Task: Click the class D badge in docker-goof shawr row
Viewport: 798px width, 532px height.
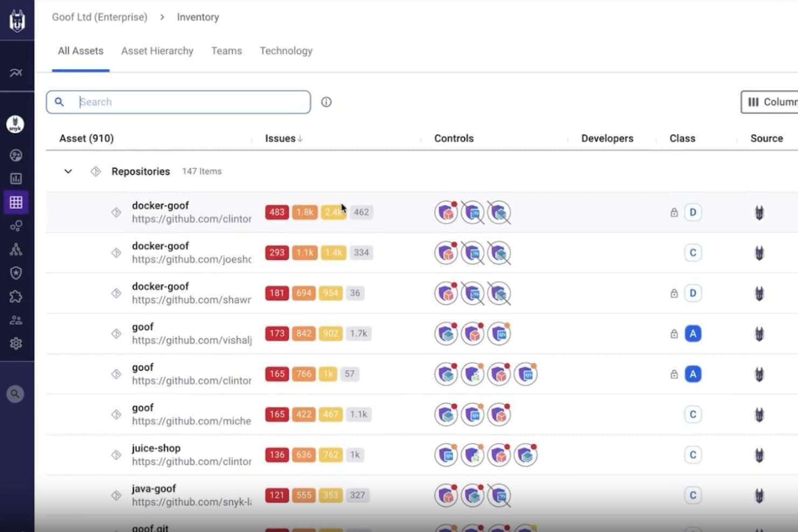Action: tap(693, 293)
